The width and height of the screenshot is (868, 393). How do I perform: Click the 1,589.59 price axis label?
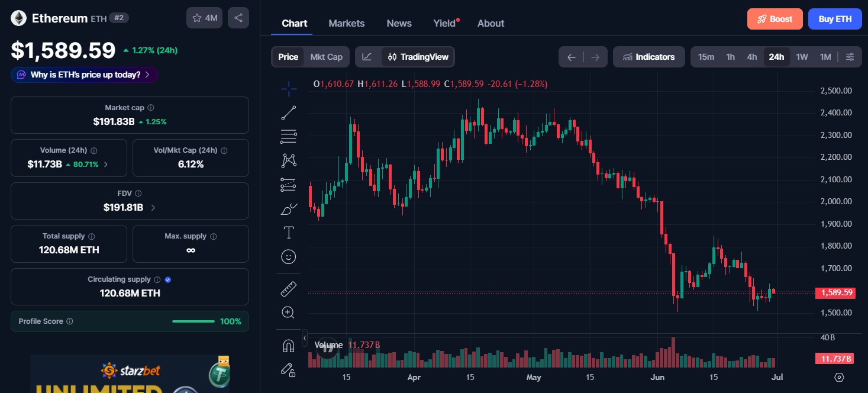(835, 293)
